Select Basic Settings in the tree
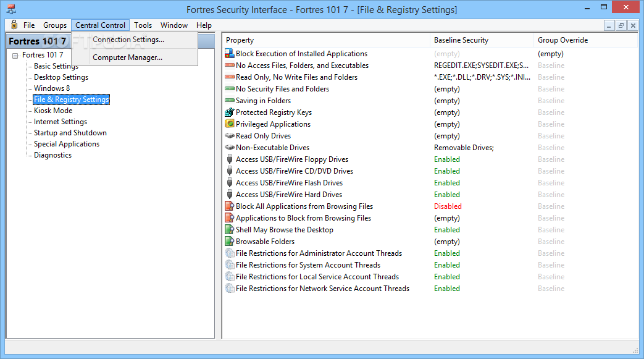 [x=56, y=65]
